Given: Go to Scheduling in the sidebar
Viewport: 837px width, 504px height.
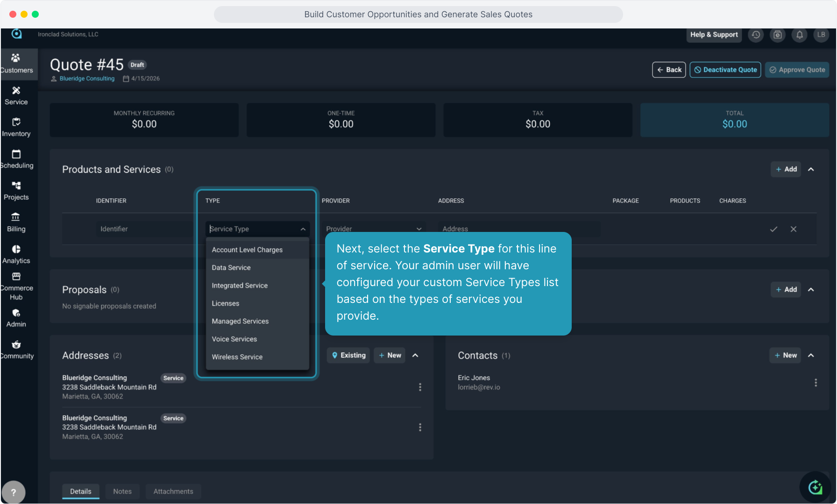Looking at the screenshot, I should tap(16, 159).
